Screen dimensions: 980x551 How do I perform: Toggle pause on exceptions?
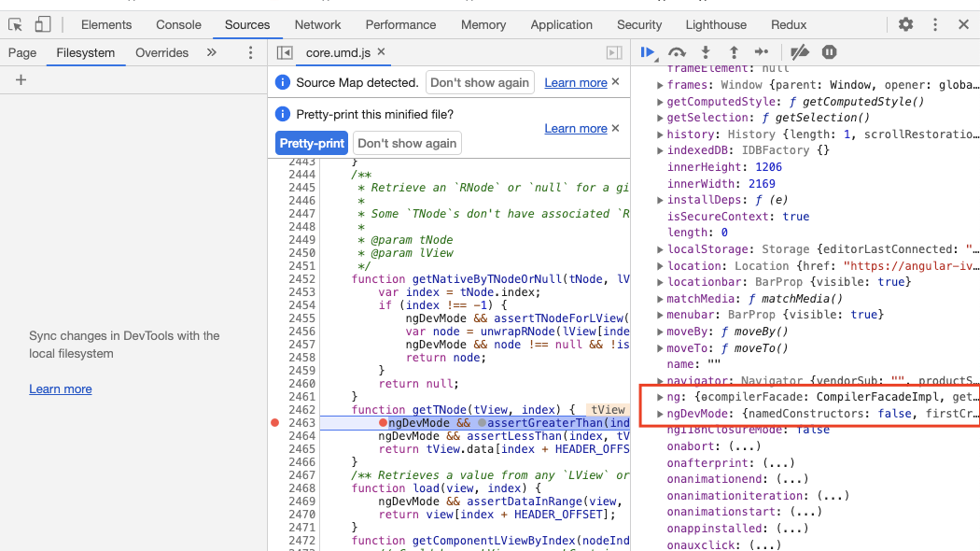click(829, 52)
